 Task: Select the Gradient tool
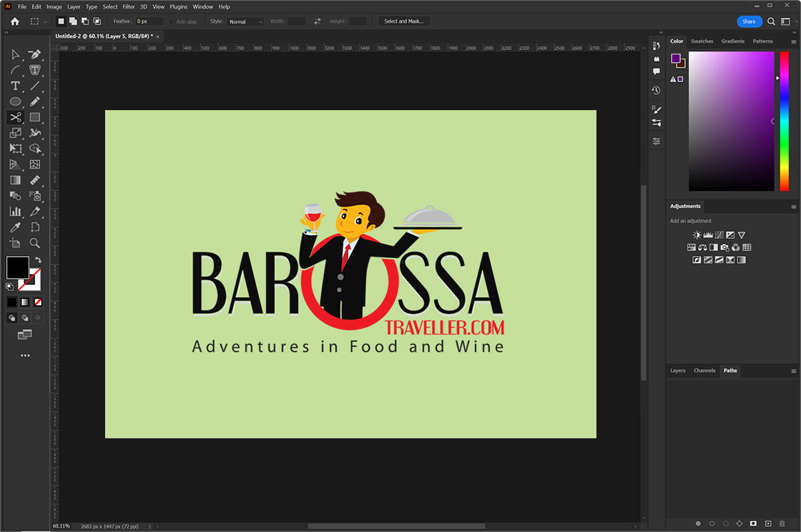click(x=15, y=180)
